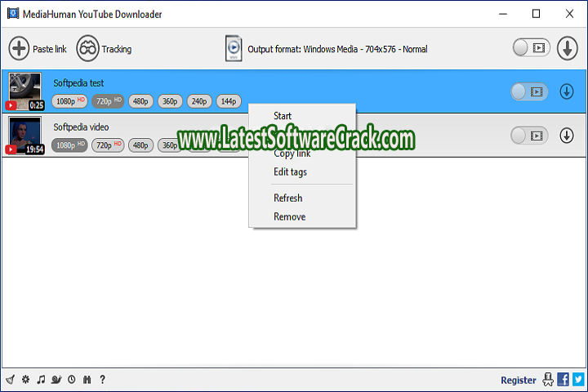Click the Start all downloads arrow icon
This screenshot has width=588, height=392.
567,49
